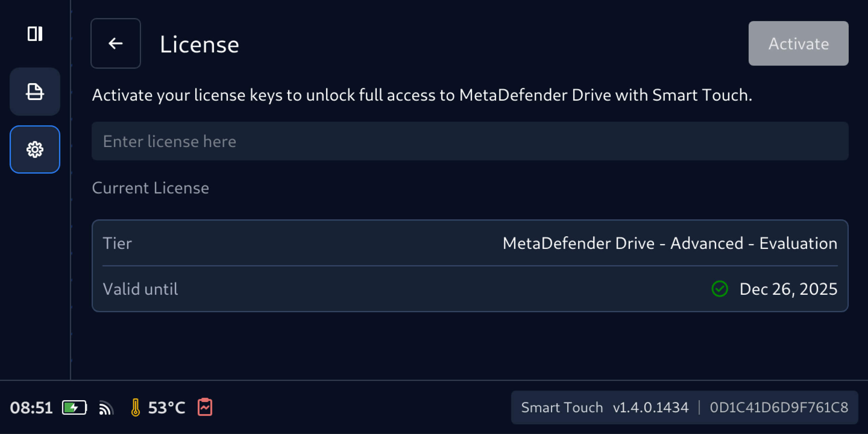Go back using the arrow button

tap(116, 43)
